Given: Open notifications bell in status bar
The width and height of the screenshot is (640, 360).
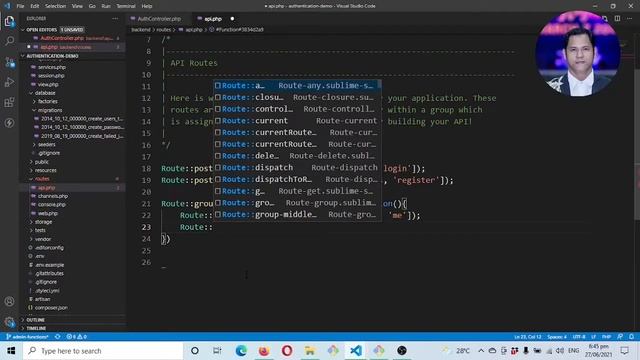Looking at the screenshot, I should click(x=631, y=337).
